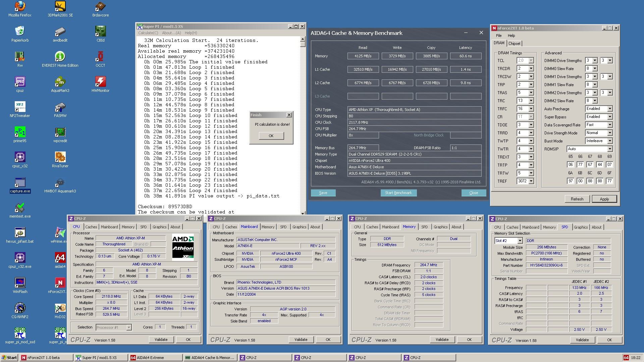The width and height of the screenshot is (644, 362).
Task: Open Calculate(C) menu in Super PI
Action: click(148, 33)
